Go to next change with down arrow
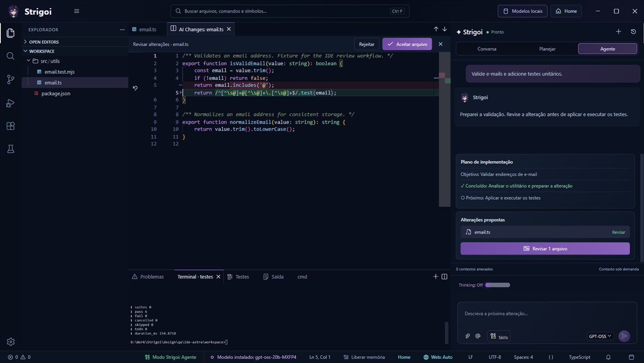This screenshot has width=644, height=363. coord(445,29)
